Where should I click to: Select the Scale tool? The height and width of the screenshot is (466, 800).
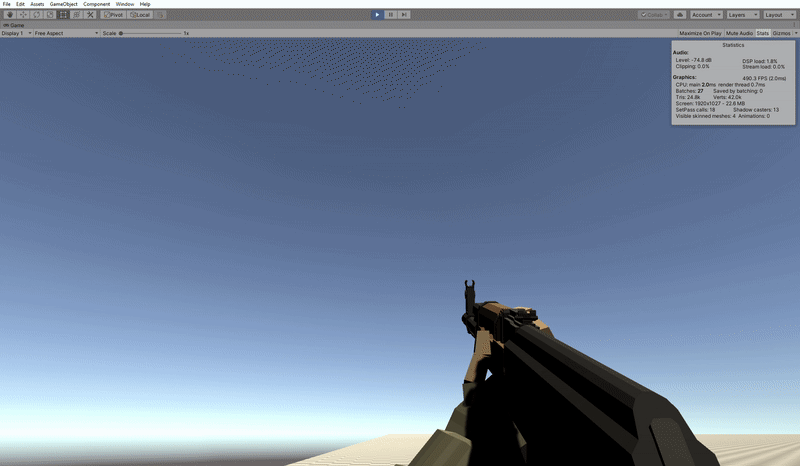49,15
